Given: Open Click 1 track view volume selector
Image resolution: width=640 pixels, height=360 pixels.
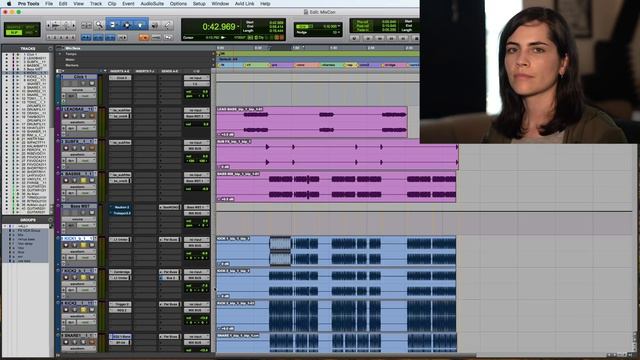Looking at the screenshot, I should pyautogui.click(x=78, y=90).
